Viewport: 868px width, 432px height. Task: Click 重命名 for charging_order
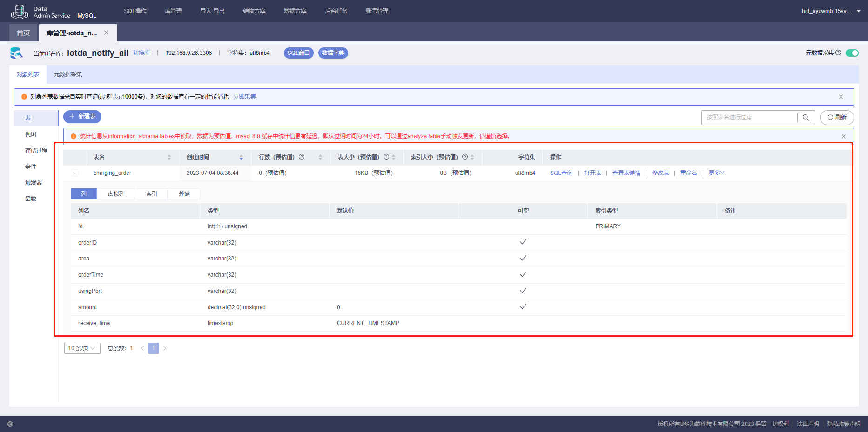pos(689,173)
